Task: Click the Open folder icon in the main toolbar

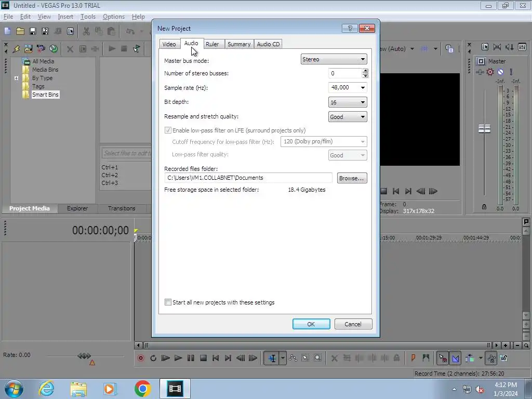Action: (20, 31)
